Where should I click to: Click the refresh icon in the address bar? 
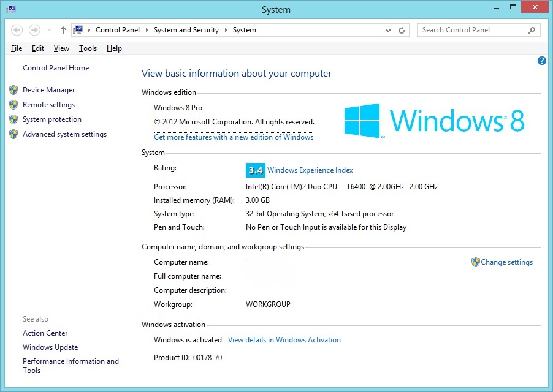click(402, 29)
